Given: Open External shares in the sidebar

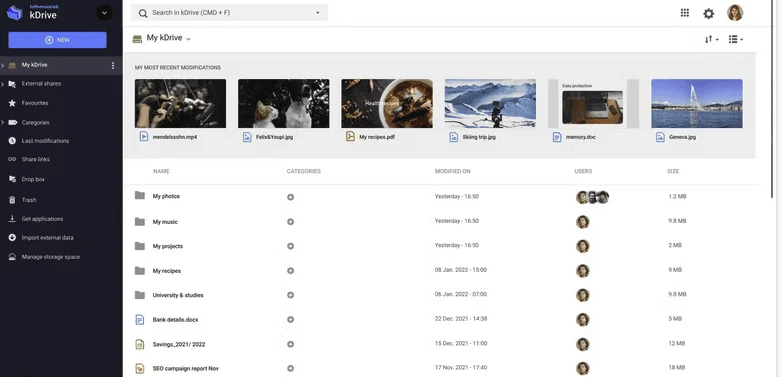Looking at the screenshot, I should [x=41, y=84].
